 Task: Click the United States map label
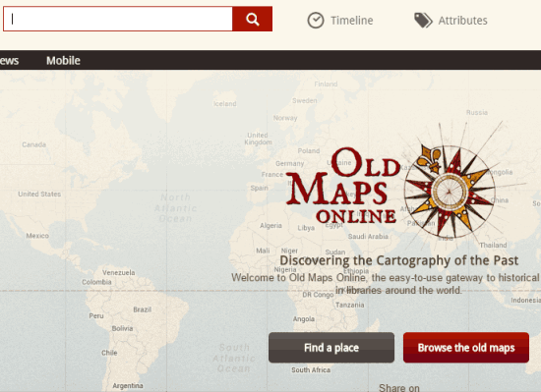pos(39,194)
